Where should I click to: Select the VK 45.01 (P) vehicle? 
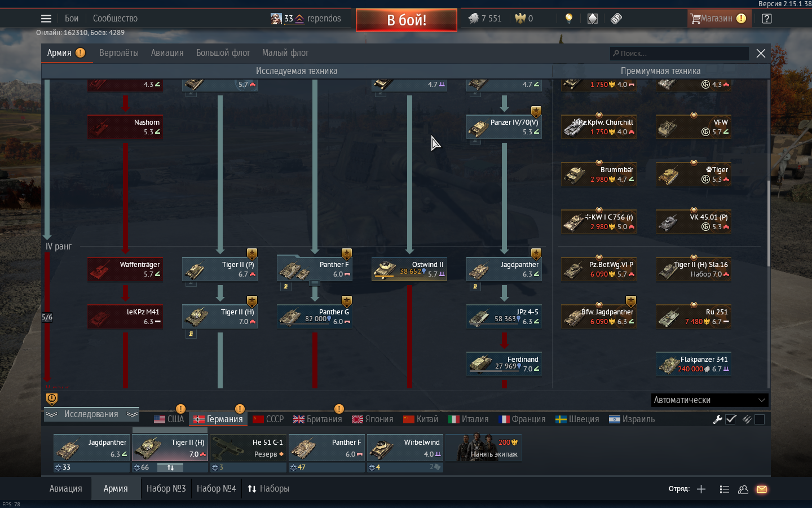[694, 222]
